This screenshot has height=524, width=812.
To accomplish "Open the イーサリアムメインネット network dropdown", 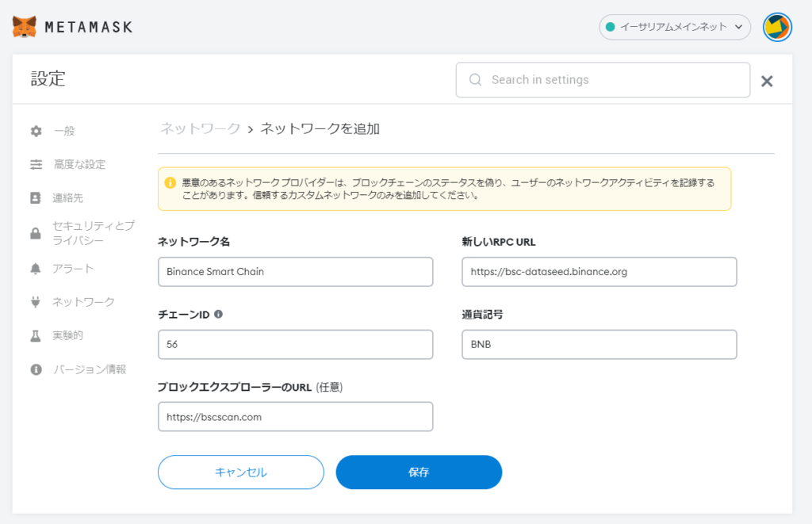I will 675,27.
